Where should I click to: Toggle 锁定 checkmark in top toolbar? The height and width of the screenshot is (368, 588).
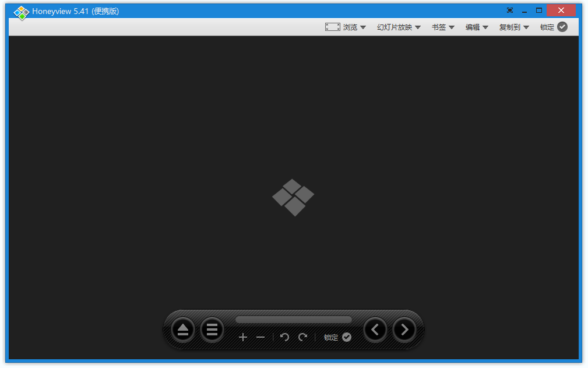(562, 27)
